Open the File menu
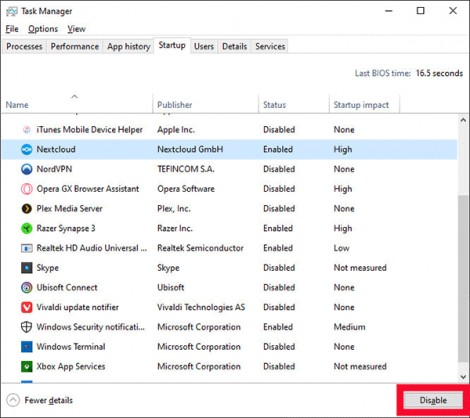470x418 pixels. click(x=12, y=29)
